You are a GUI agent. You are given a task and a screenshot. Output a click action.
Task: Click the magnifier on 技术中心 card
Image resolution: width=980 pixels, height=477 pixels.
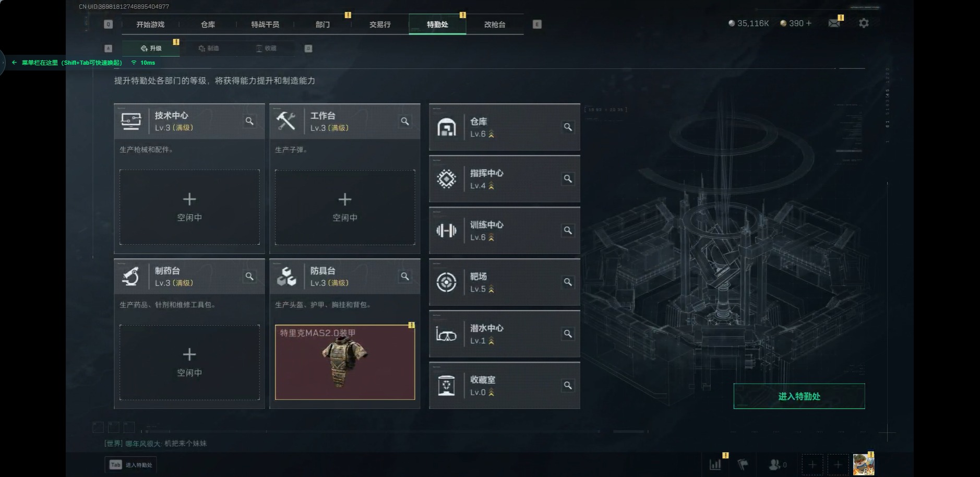(x=249, y=121)
